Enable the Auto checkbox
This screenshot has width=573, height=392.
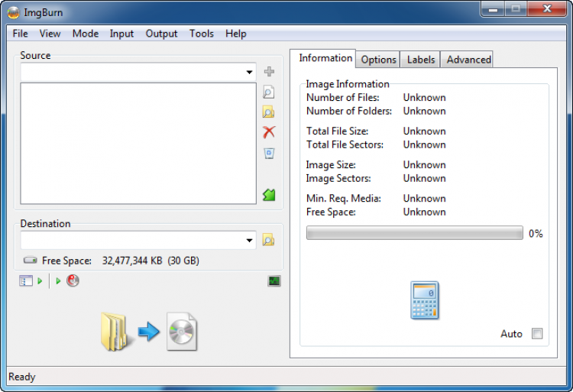click(537, 334)
